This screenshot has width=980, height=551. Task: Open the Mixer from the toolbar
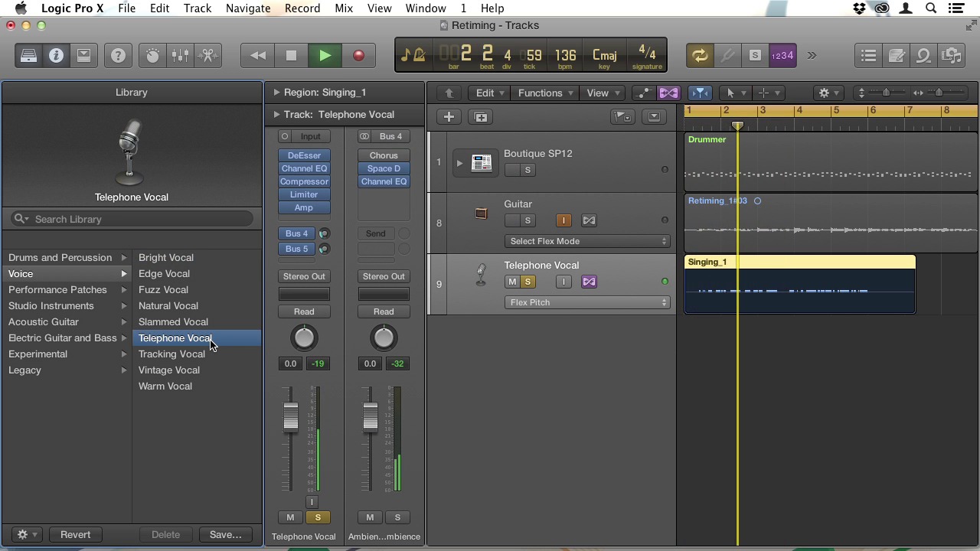point(180,55)
